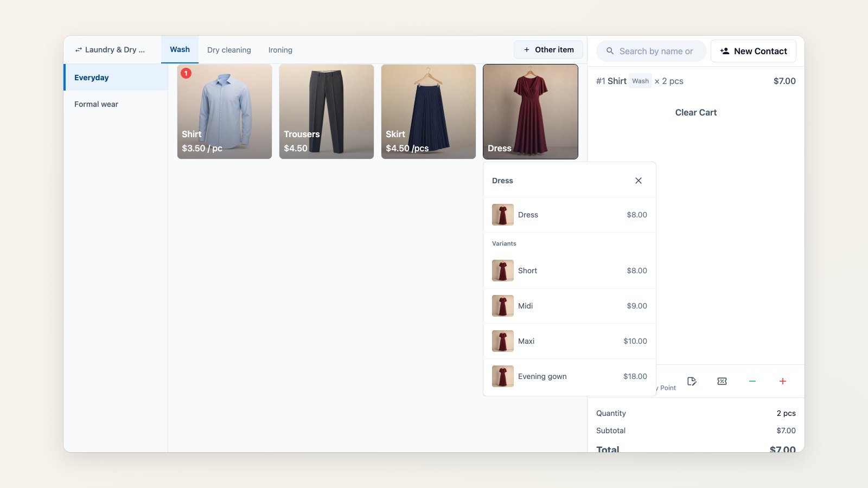Focus the Search by name field

click(x=652, y=51)
